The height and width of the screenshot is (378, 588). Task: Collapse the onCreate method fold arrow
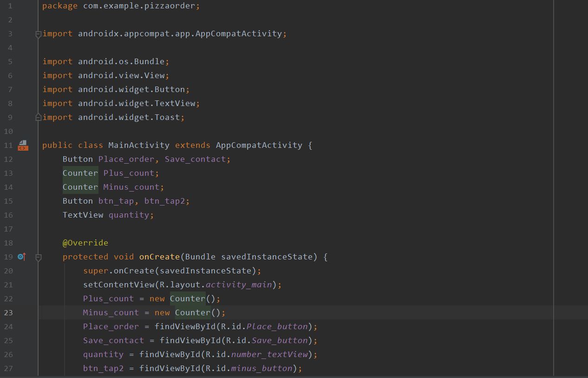[x=38, y=256]
